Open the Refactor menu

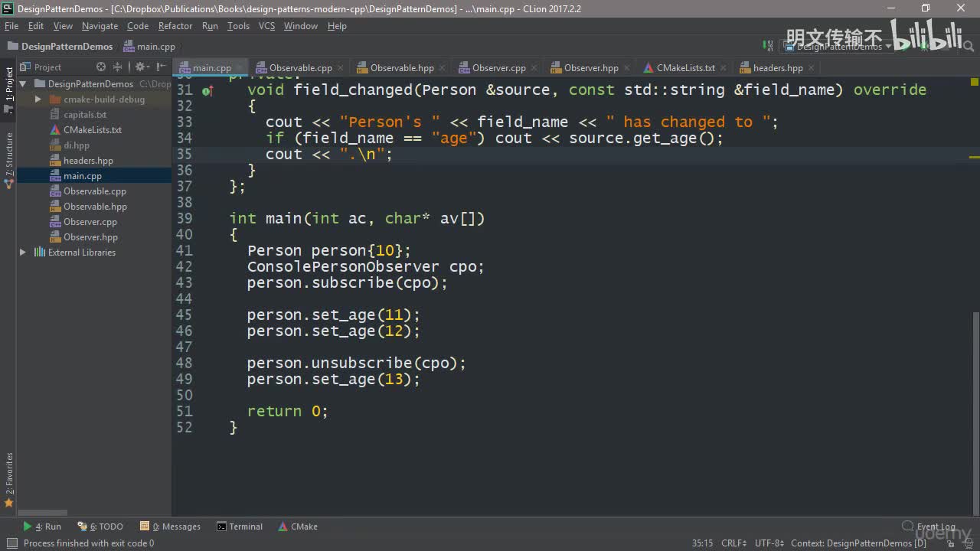[175, 26]
